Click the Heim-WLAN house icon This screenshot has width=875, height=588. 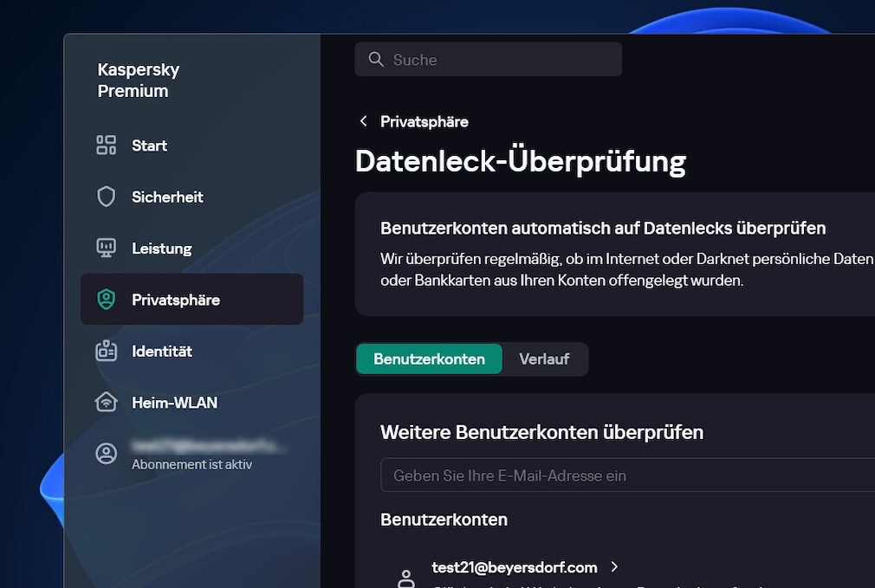(x=106, y=402)
